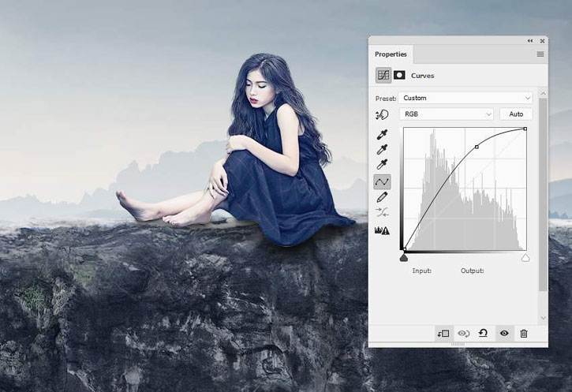Screen dimensions: 572x392
Task: Click the smooth curve values icon
Action: 383,213
